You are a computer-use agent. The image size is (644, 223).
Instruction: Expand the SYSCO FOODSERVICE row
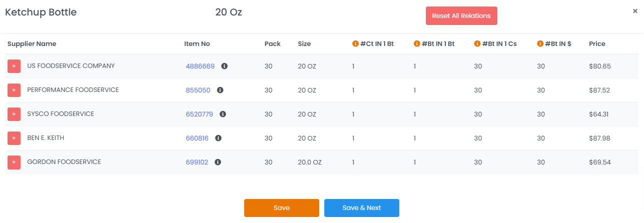click(14, 114)
